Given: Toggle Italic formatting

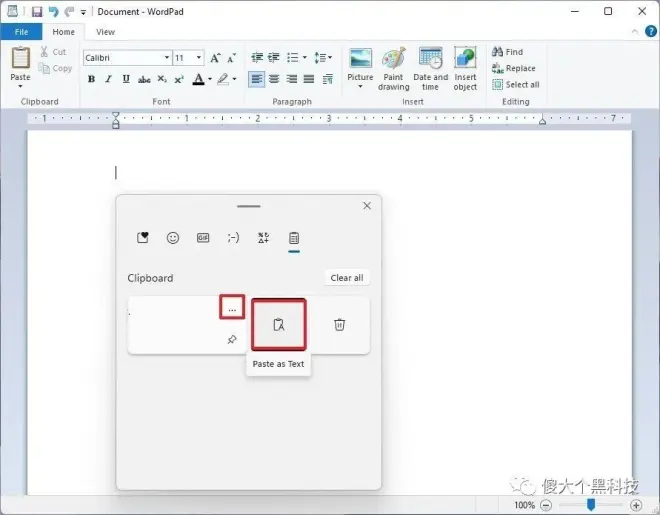Looking at the screenshot, I should click(109, 79).
